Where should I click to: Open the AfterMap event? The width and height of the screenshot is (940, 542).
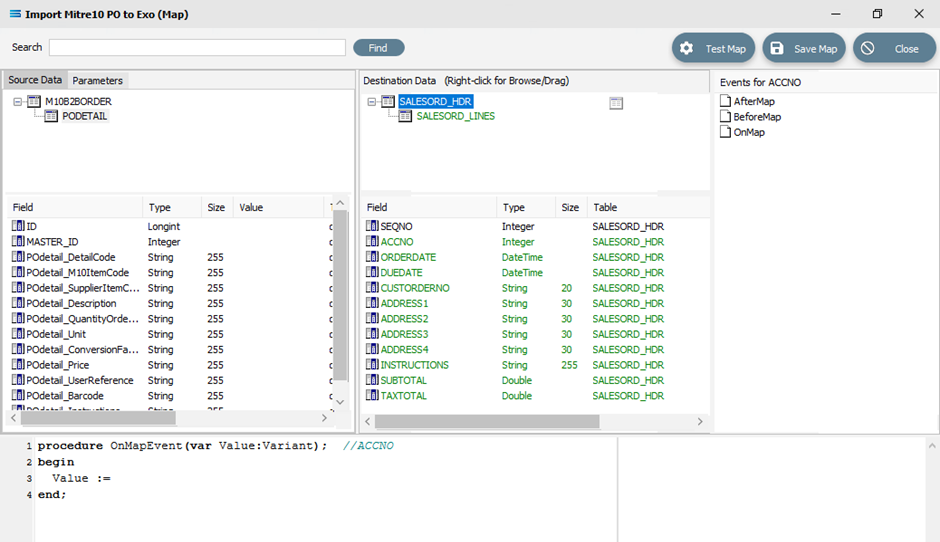click(748, 101)
